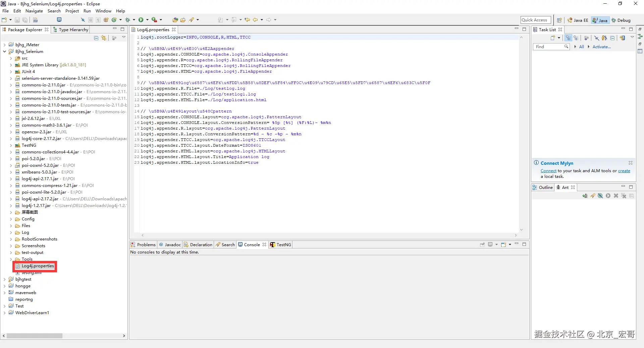644x348 pixels.
Task: Open the Window menu
Action: [x=103, y=11]
